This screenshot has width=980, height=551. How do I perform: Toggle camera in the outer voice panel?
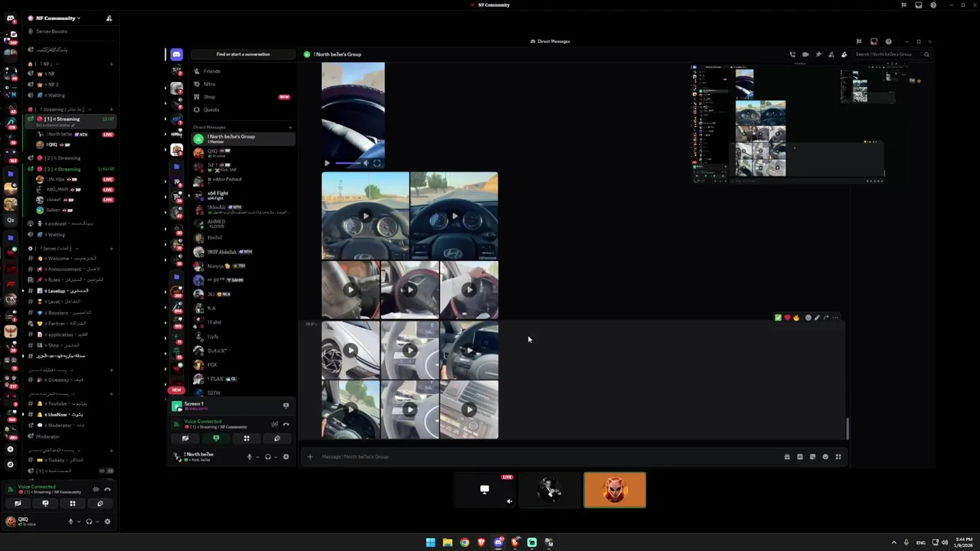click(x=18, y=504)
